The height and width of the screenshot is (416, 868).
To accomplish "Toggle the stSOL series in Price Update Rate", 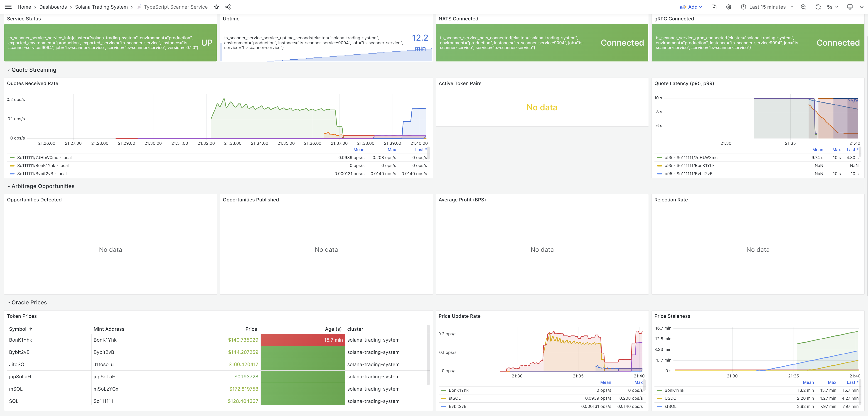I will (x=455, y=398).
